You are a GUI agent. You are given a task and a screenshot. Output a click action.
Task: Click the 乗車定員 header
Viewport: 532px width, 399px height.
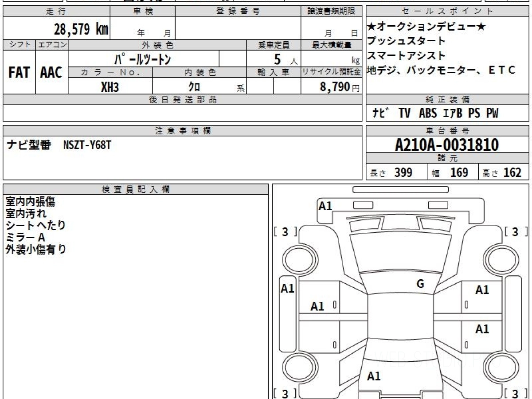(x=274, y=45)
